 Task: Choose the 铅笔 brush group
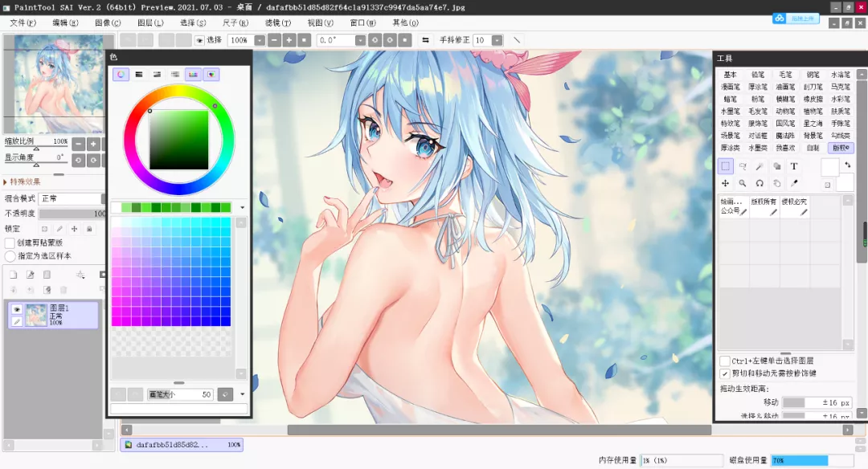[x=758, y=75]
